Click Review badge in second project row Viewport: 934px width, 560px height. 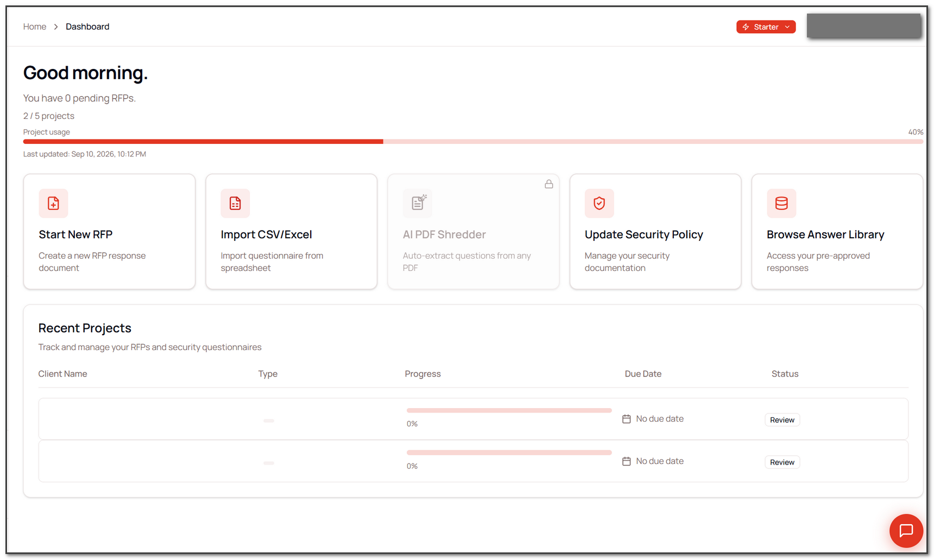pyautogui.click(x=782, y=462)
